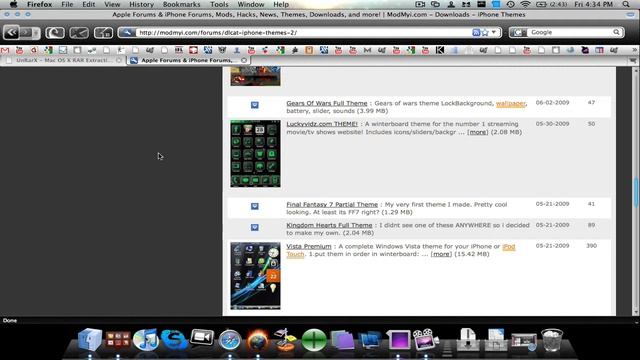This screenshot has width=640, height=360.
Task: Open the Vista Premium link
Action: (x=309, y=247)
